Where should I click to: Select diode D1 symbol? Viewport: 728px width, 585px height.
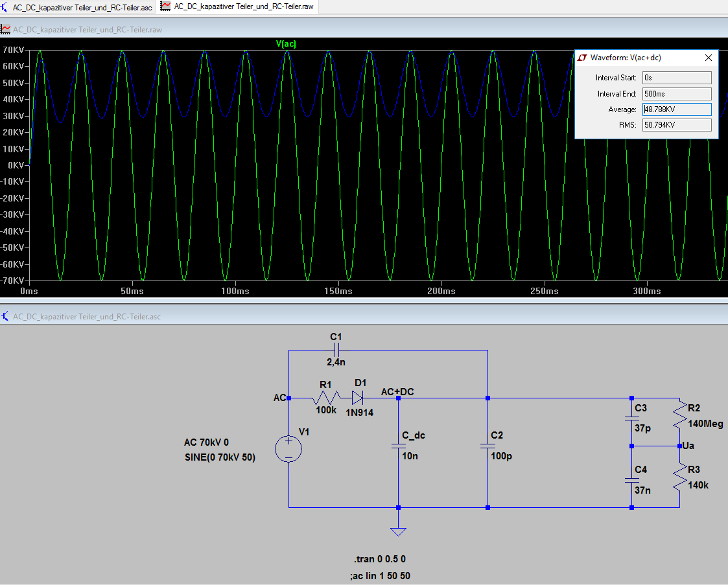pos(357,398)
